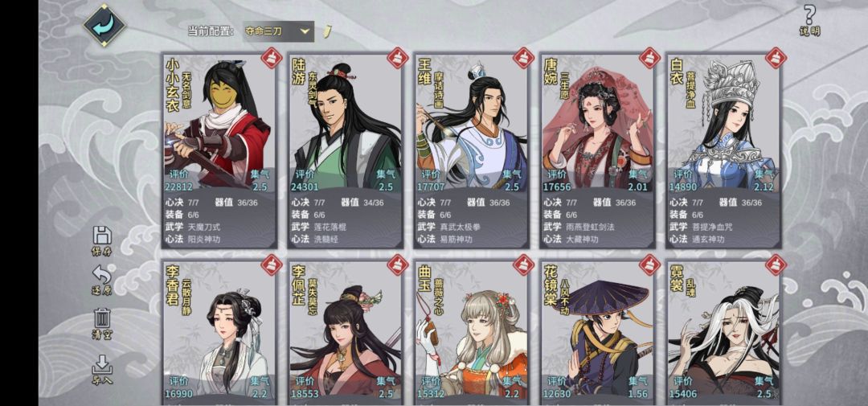The width and height of the screenshot is (868, 406).
Task: Open the 曲玉 character card
Action: pyautogui.click(x=471, y=332)
